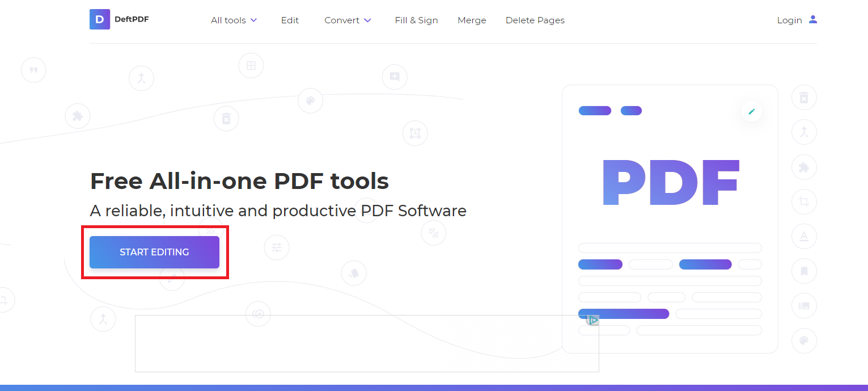Expand the All tools dropdown menu
The height and width of the screenshot is (391, 868).
pos(234,20)
